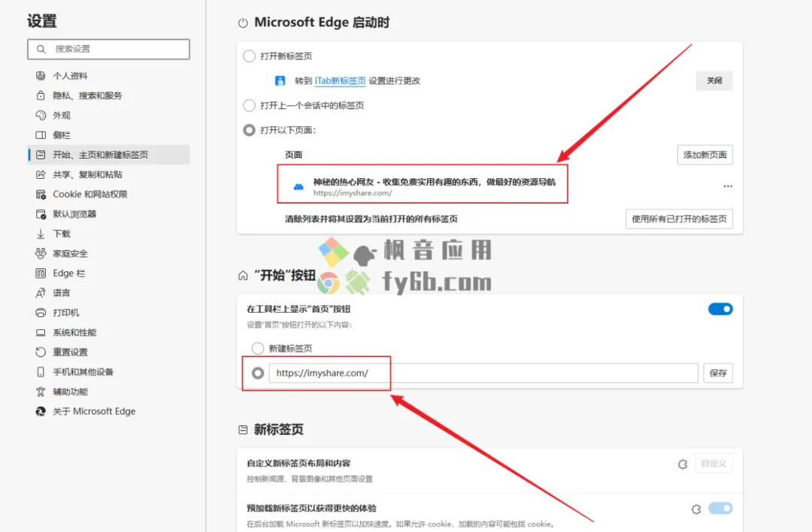Click the extension puzzle icon beside 自定义

tap(683, 464)
